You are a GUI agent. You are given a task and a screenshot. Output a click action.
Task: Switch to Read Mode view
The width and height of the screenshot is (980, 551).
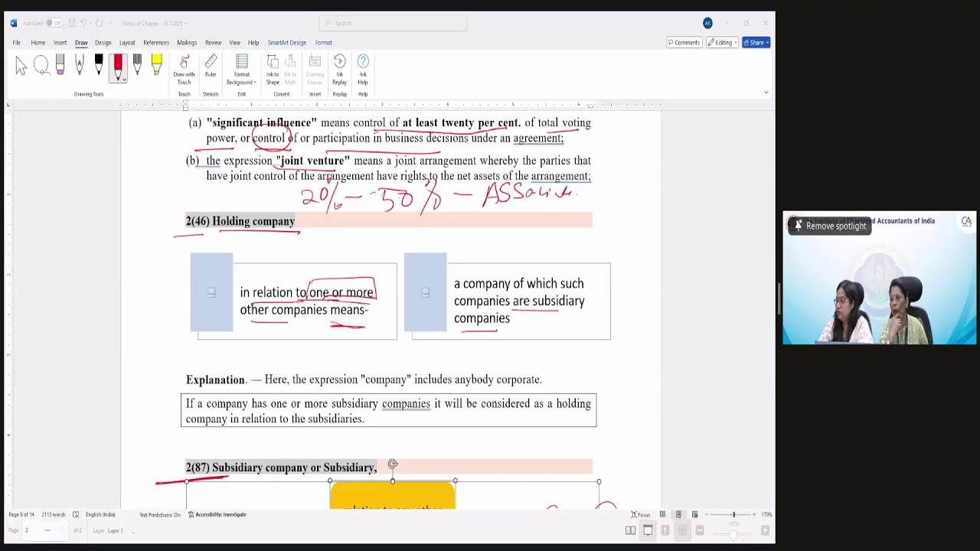(662, 515)
